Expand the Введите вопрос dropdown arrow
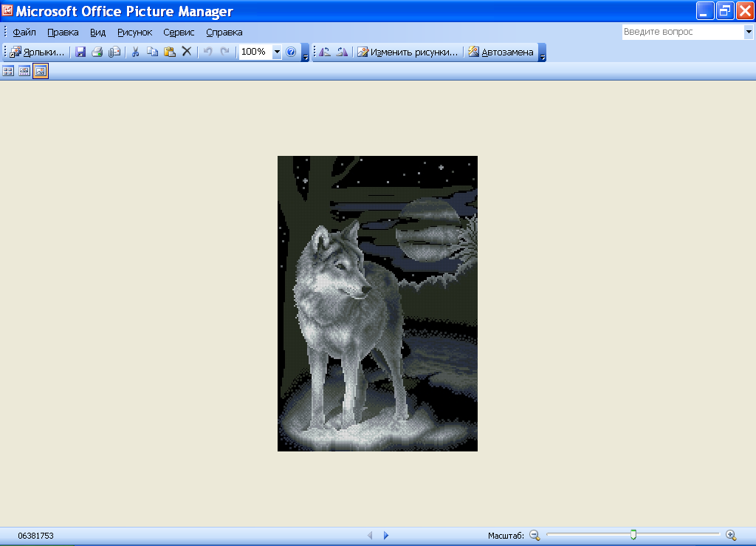This screenshot has height=546, width=756. tap(749, 32)
